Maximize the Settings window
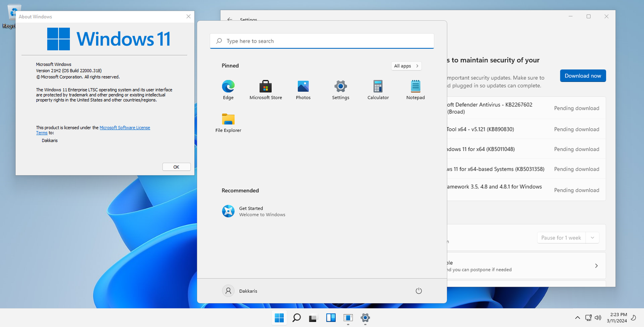The image size is (644, 327). tap(589, 17)
